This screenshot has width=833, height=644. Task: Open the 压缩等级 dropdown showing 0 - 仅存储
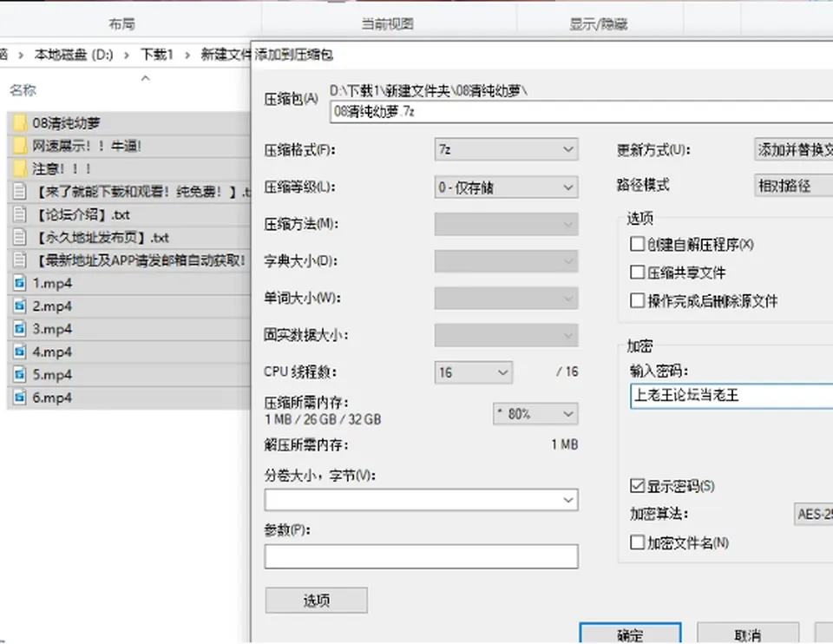(506, 187)
